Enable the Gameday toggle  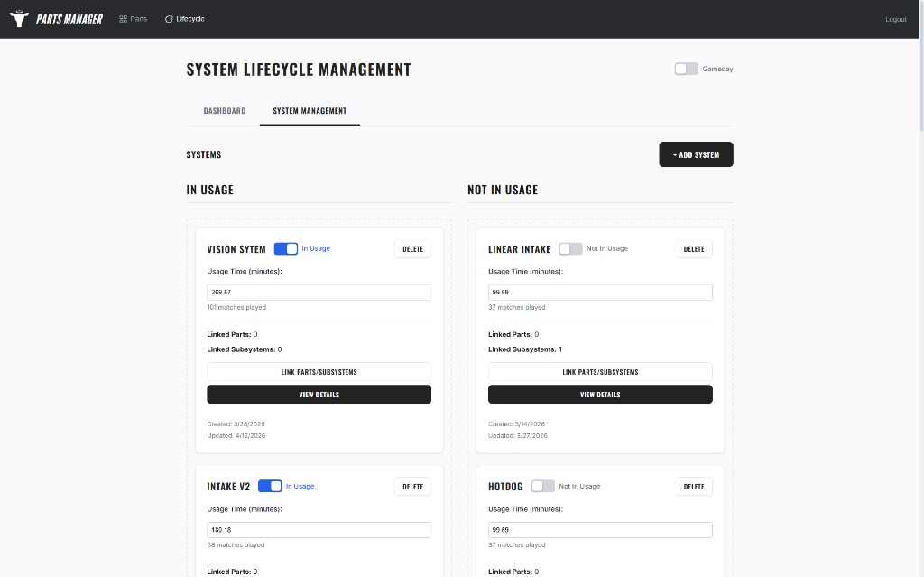tap(686, 68)
